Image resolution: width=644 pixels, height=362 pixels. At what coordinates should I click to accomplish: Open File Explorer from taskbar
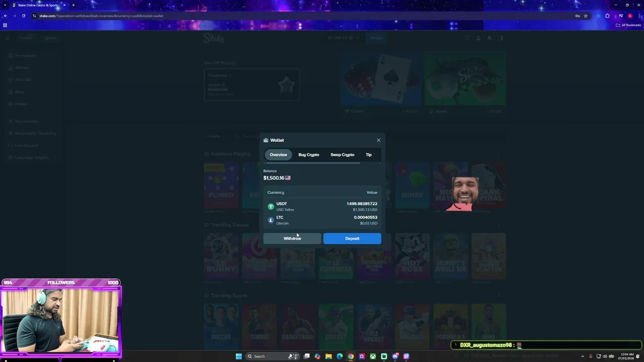coord(329,356)
